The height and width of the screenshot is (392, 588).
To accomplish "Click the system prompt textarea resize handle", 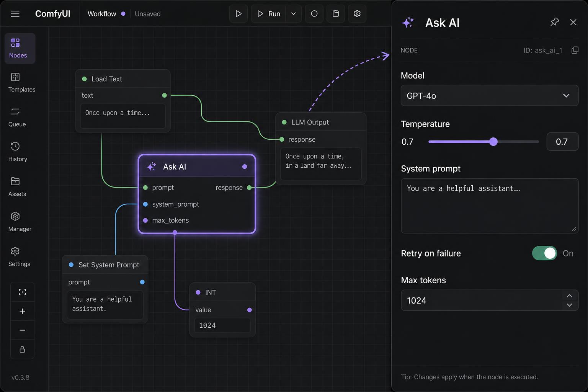I will [x=574, y=229].
